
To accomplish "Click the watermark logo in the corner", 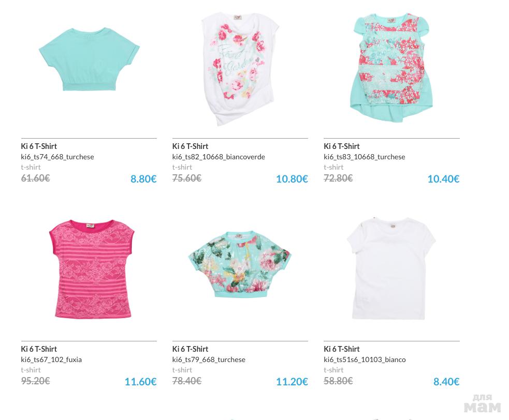I will pyautogui.click(x=482, y=404).
